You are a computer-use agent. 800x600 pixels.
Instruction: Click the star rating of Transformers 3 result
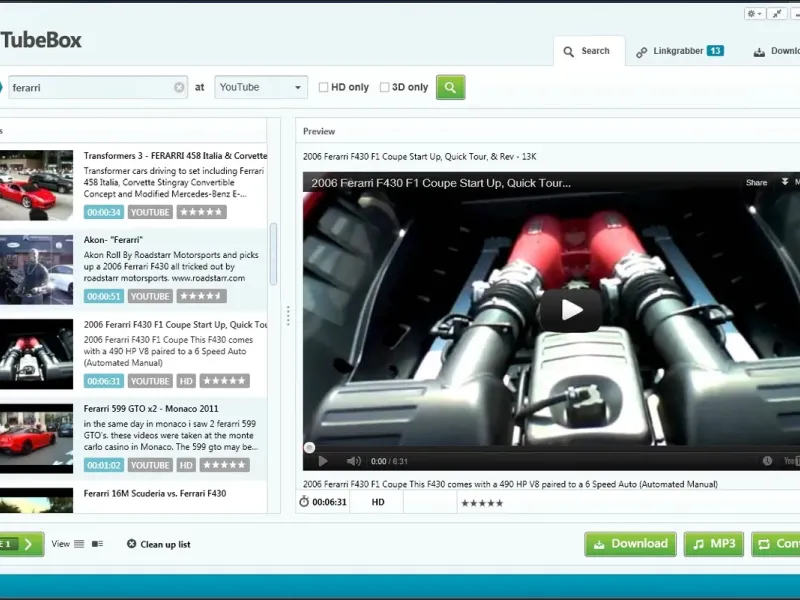pos(202,212)
